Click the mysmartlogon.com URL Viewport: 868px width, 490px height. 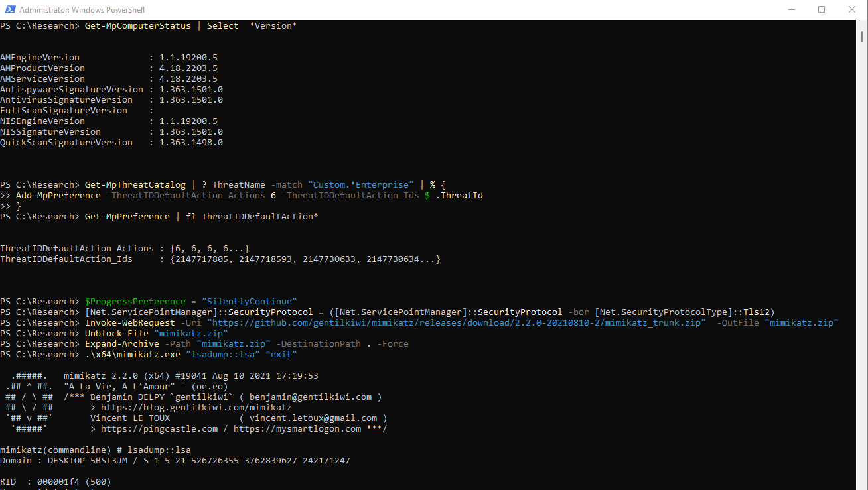coord(297,429)
